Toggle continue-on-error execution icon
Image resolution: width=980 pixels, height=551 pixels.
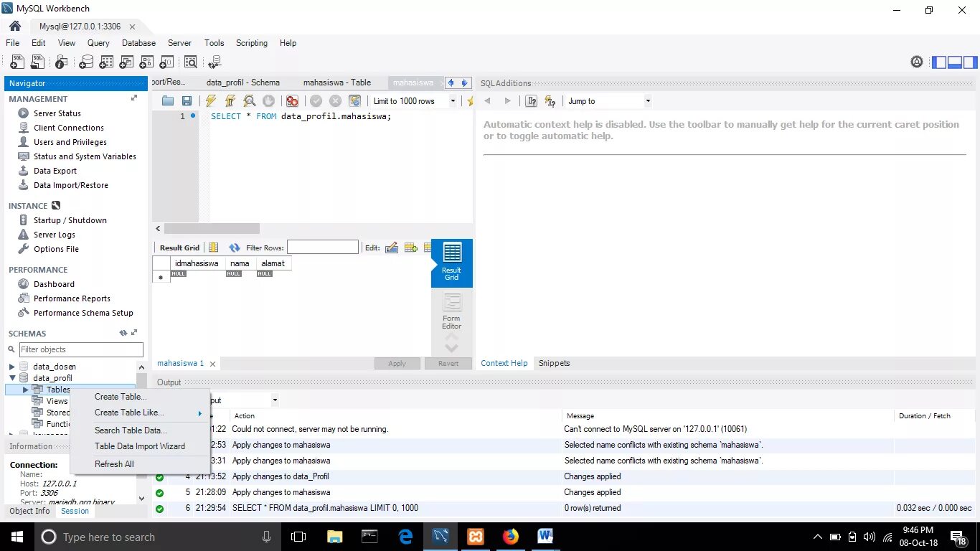pos(292,101)
